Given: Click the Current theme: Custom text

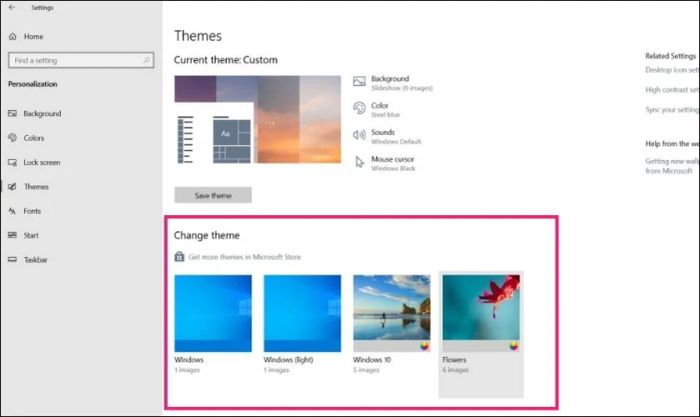Looking at the screenshot, I should 225,60.
